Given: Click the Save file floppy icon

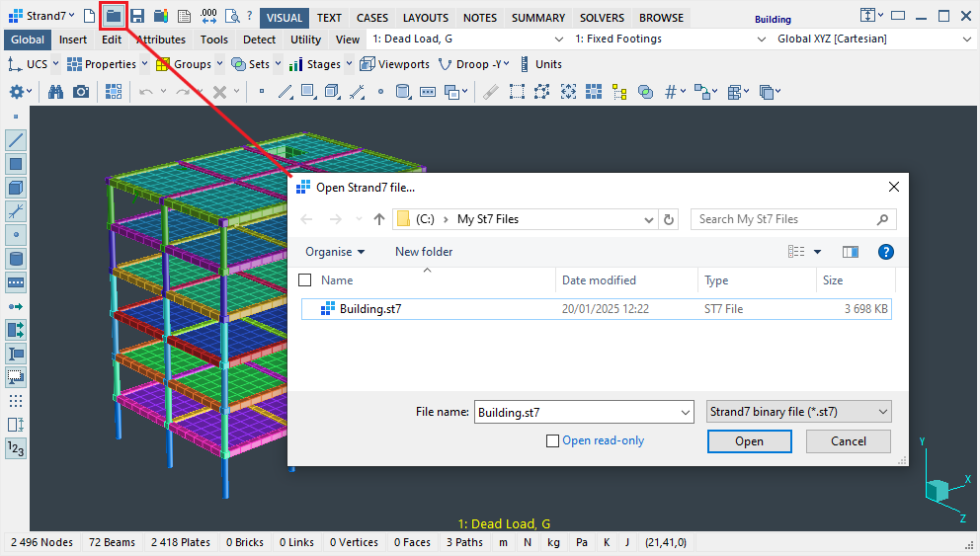Looking at the screenshot, I should 137,16.
